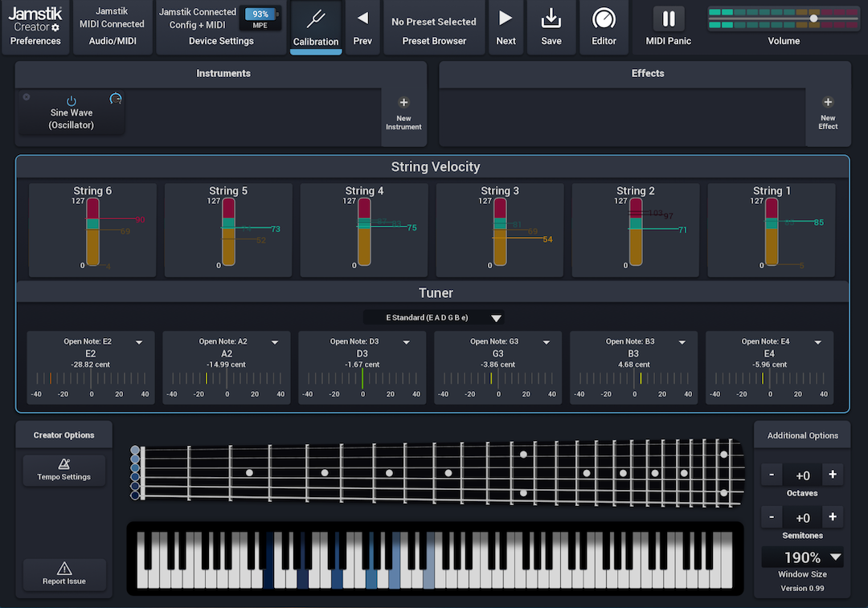Click the String 3 velocity meter
The height and width of the screenshot is (608, 868).
tap(500, 232)
